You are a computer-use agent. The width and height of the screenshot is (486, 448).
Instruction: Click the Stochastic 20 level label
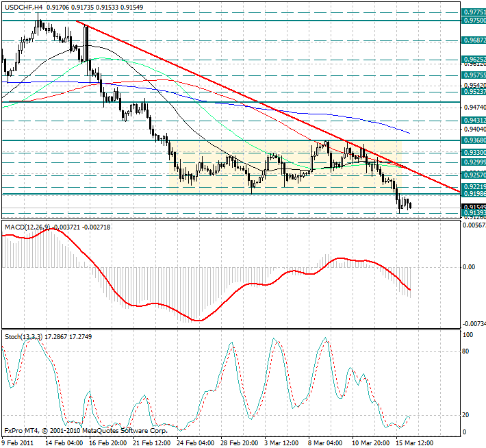[x=465, y=415]
